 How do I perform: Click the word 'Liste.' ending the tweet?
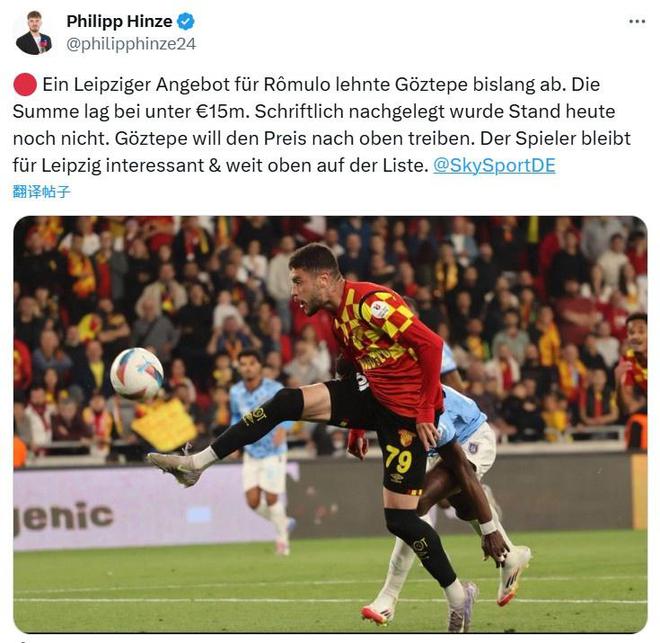405,165
